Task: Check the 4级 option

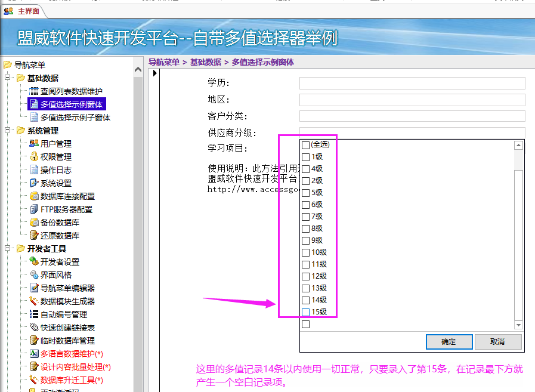Action: coord(306,169)
